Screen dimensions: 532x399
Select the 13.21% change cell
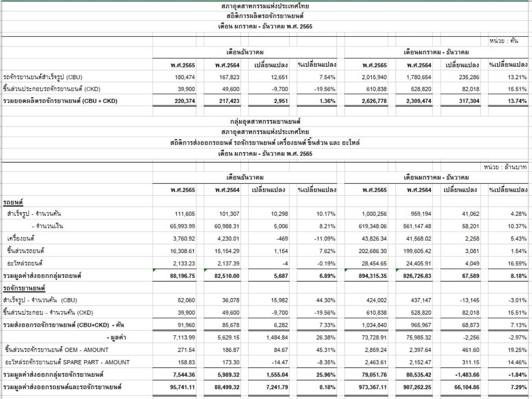517,77
